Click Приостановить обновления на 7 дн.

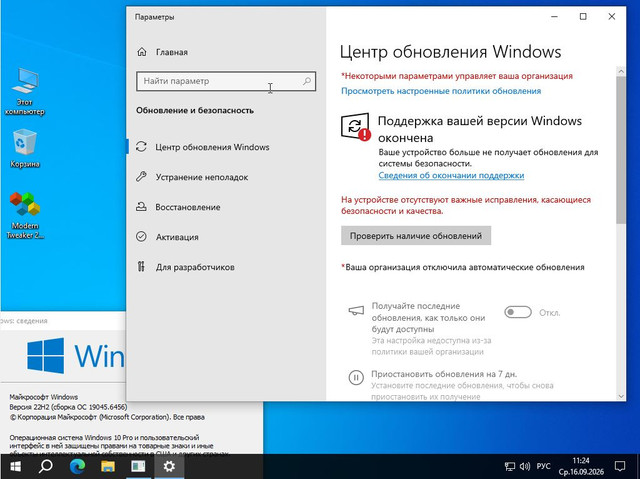pos(444,374)
